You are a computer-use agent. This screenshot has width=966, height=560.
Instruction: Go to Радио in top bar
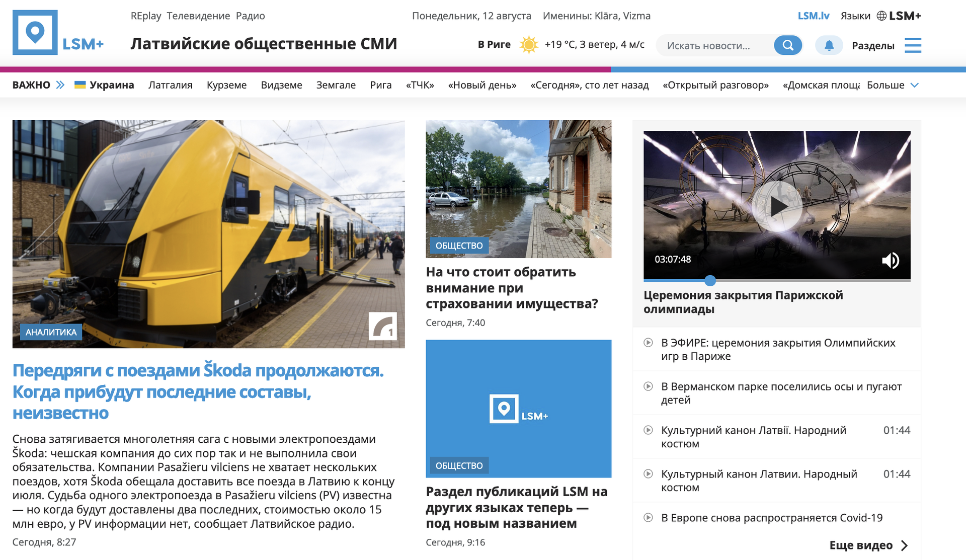(251, 16)
